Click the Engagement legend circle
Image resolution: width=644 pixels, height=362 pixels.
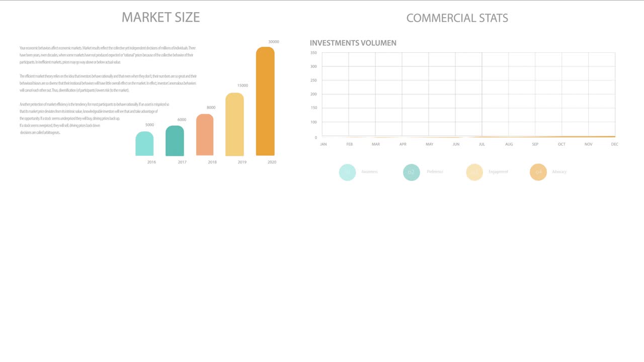tap(474, 172)
